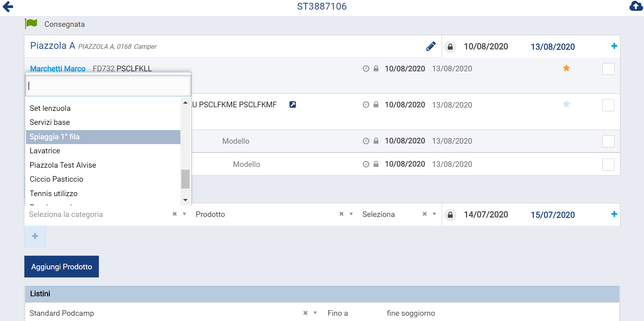Click the orange star on Marchetti Marco row
This screenshot has height=321, width=644.
pos(566,68)
